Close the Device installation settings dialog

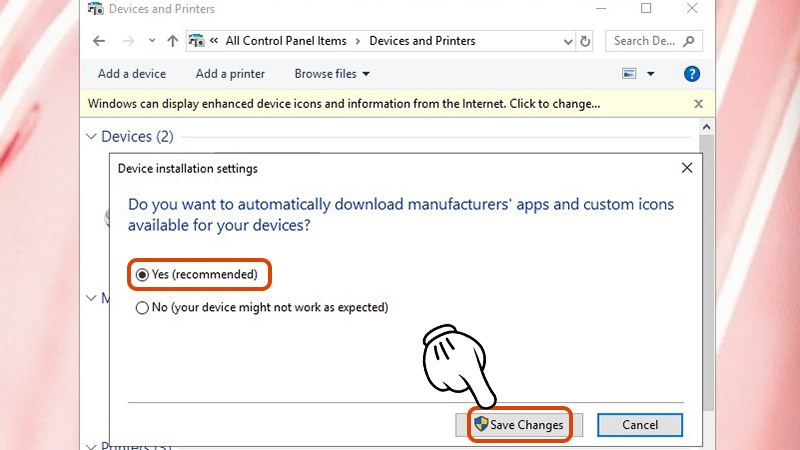pos(686,168)
